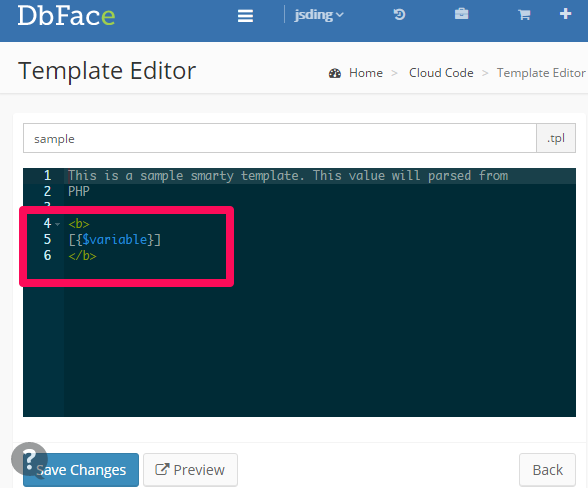Screen dimensions: 588x488
Task: Expand the jsding user dropdown
Action: coord(319,15)
